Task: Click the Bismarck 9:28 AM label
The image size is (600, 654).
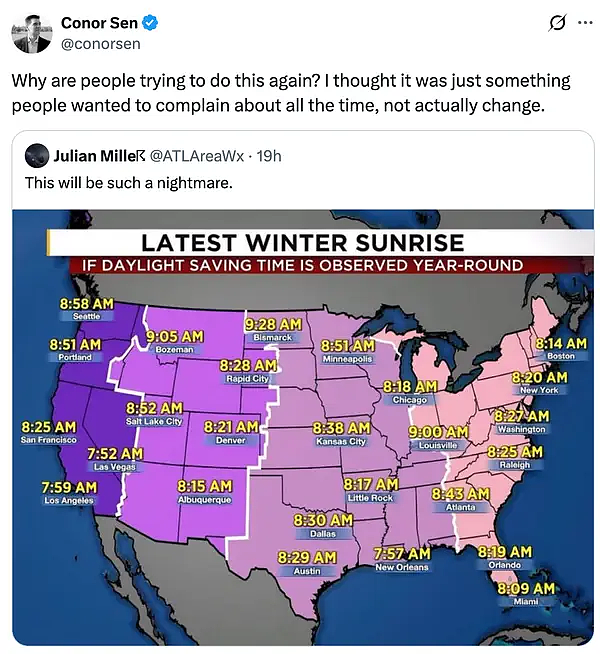Action: point(273,330)
